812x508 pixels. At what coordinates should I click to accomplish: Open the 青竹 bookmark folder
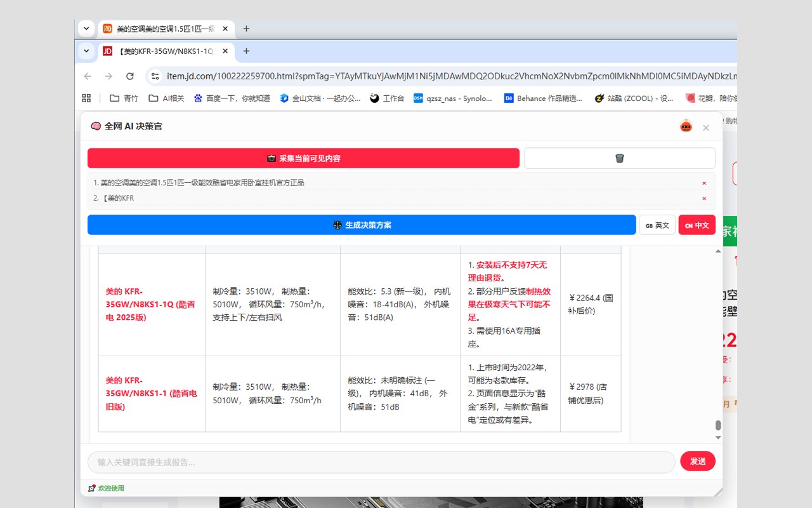pos(124,98)
